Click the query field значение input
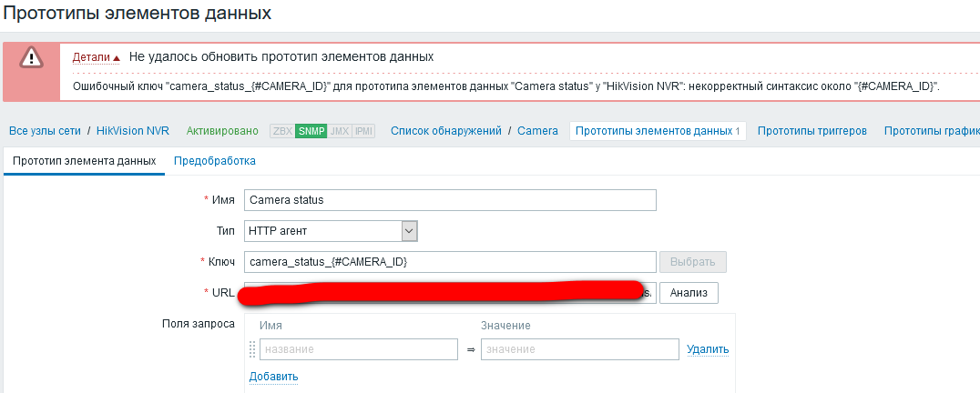 pos(579,349)
